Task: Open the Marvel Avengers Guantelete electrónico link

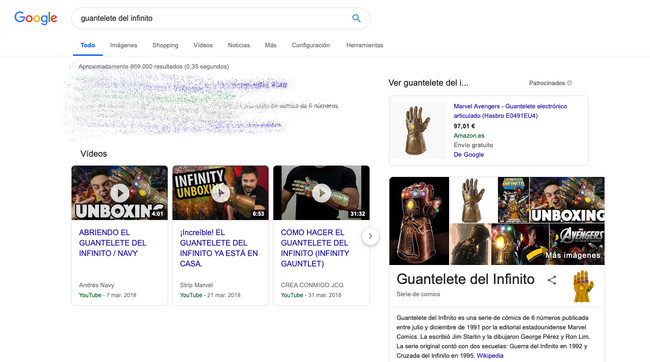Action: 510,111
